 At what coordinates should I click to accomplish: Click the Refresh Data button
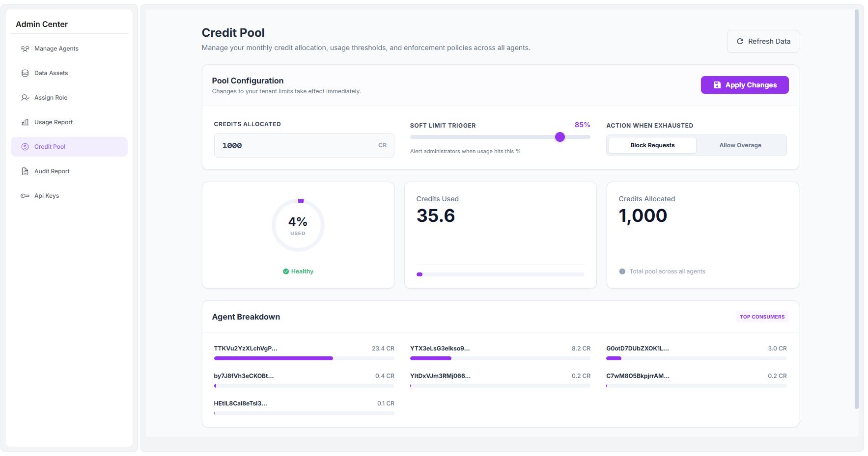pyautogui.click(x=762, y=41)
